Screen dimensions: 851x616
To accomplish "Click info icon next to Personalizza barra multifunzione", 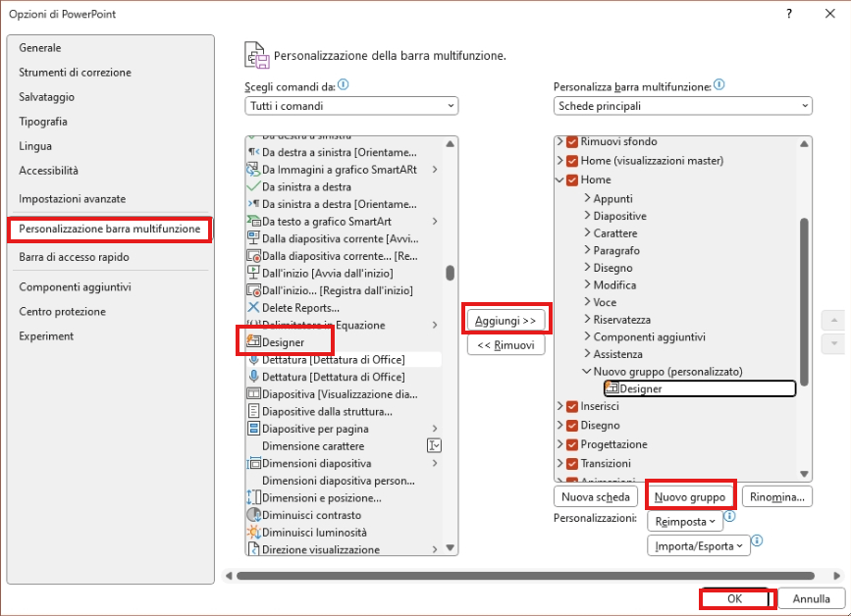I will (x=719, y=84).
